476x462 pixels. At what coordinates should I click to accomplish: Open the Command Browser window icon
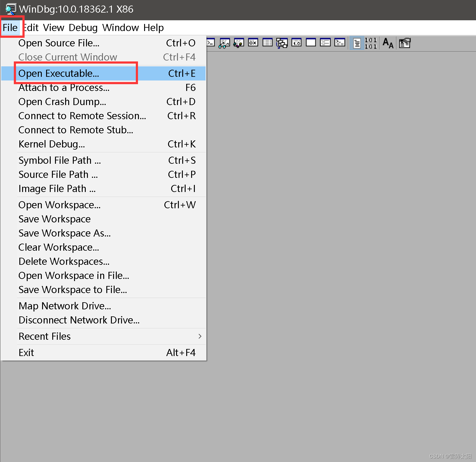pyautogui.click(x=340, y=43)
